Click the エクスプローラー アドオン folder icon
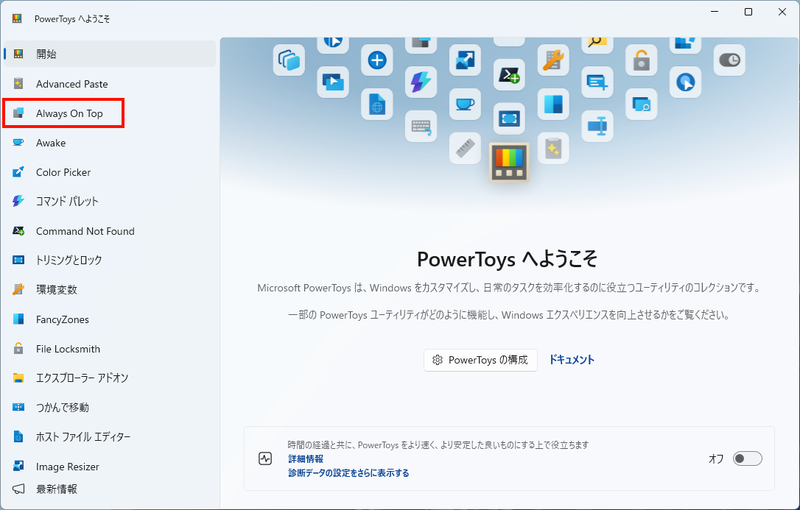 pyautogui.click(x=18, y=378)
